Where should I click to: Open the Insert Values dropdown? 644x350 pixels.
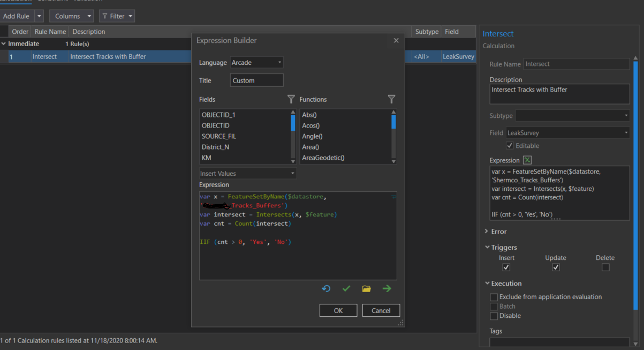pos(247,173)
